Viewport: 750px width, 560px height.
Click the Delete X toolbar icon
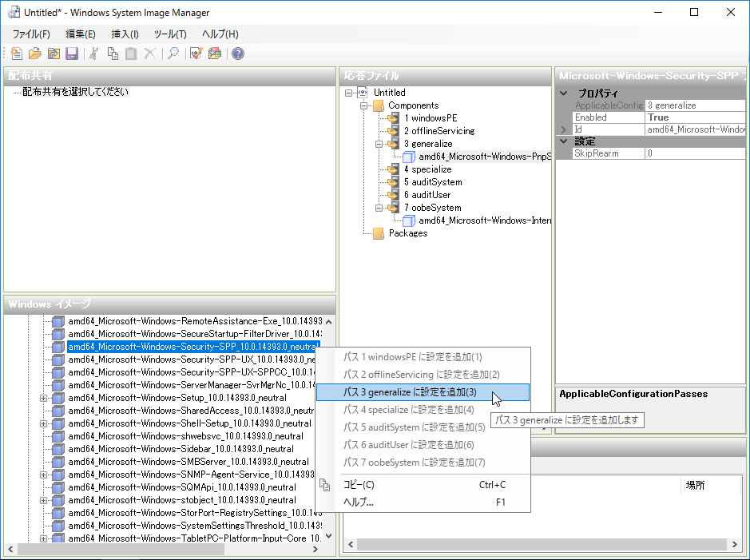tap(149, 54)
